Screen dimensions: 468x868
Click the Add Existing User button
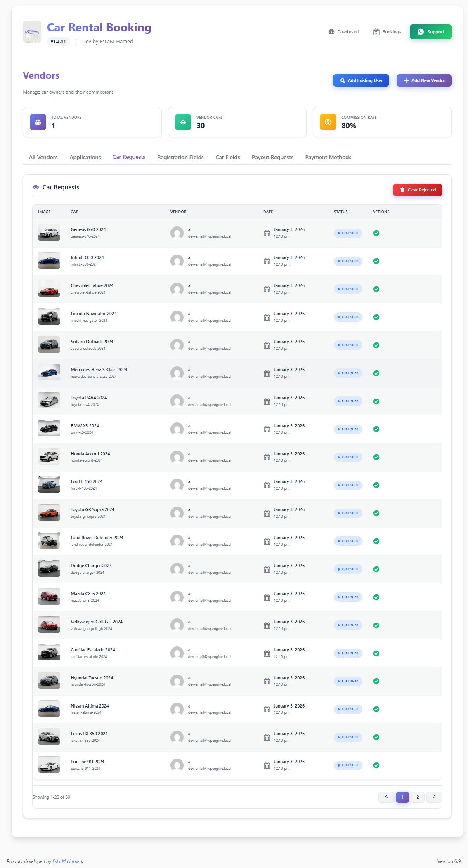pyautogui.click(x=361, y=80)
